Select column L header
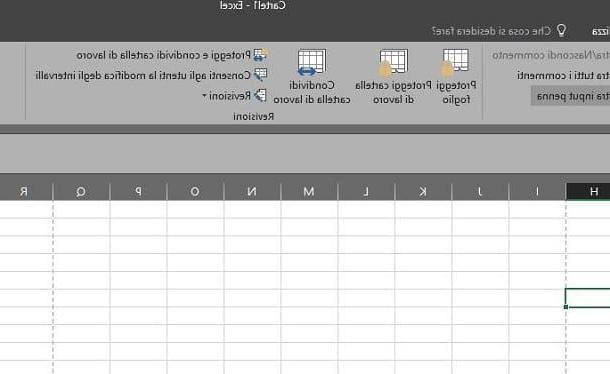Image resolution: width=610 pixels, height=374 pixels. (366, 191)
